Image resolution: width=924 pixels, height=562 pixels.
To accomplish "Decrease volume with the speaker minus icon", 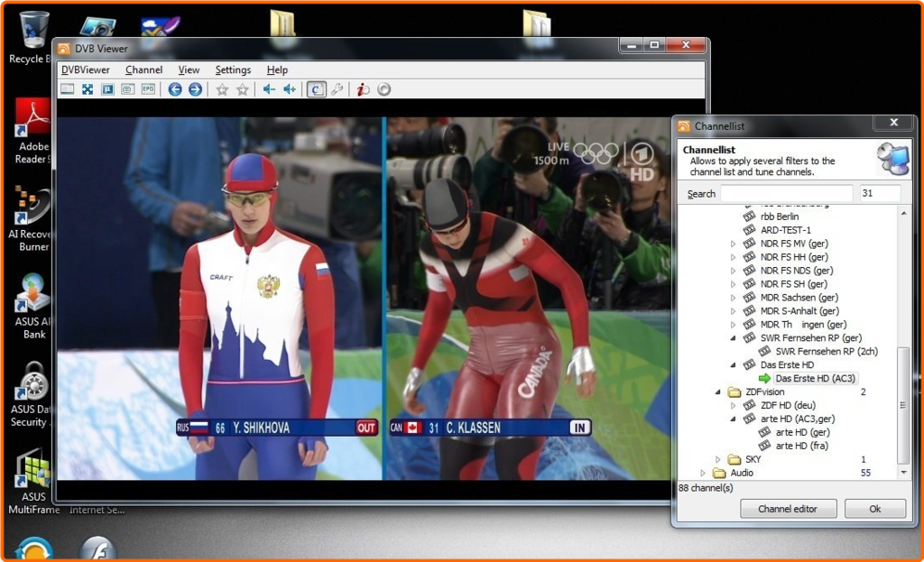I will (269, 89).
